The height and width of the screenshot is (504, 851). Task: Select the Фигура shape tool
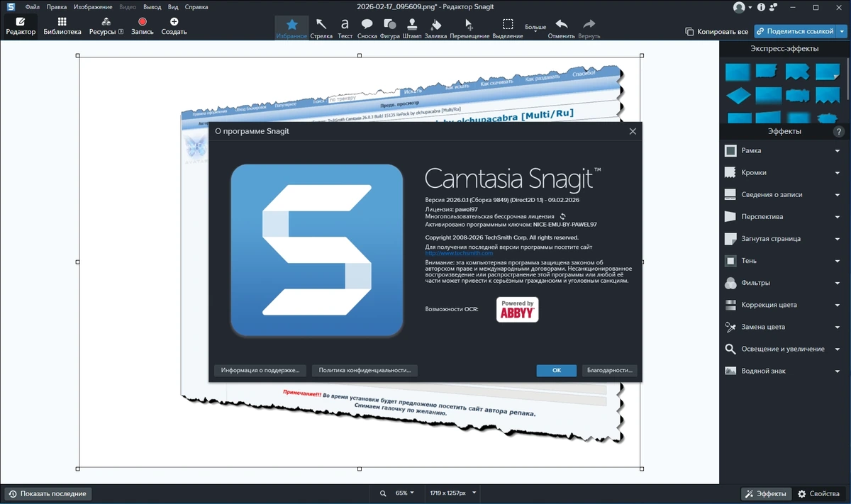[x=389, y=28]
